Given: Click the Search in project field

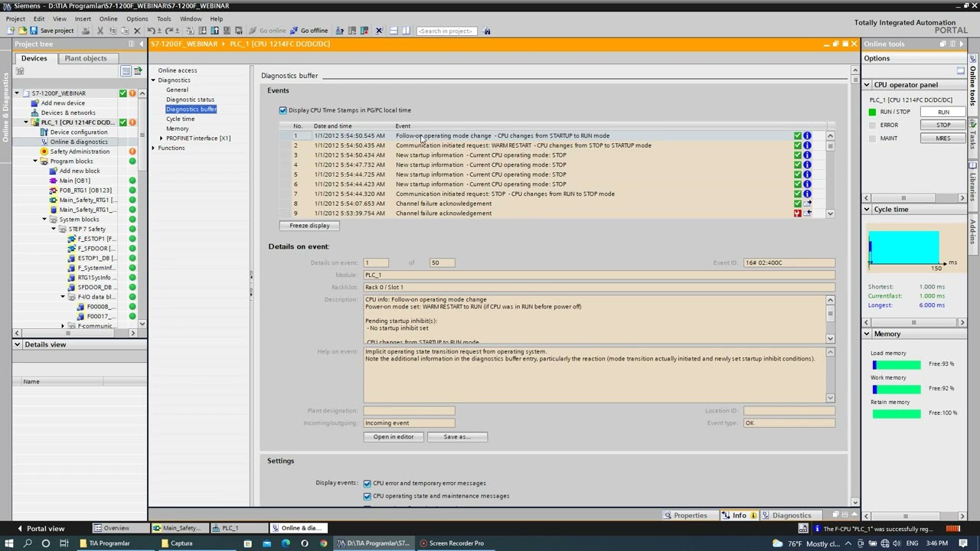Looking at the screenshot, I should [447, 31].
